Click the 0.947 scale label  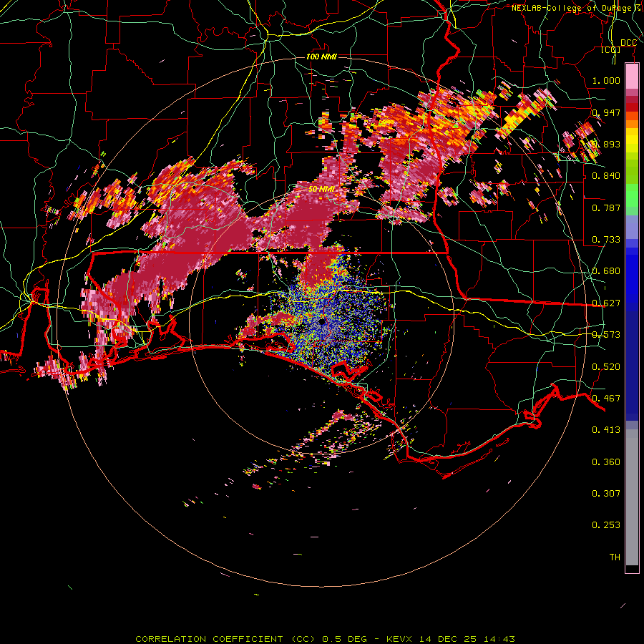click(x=606, y=112)
